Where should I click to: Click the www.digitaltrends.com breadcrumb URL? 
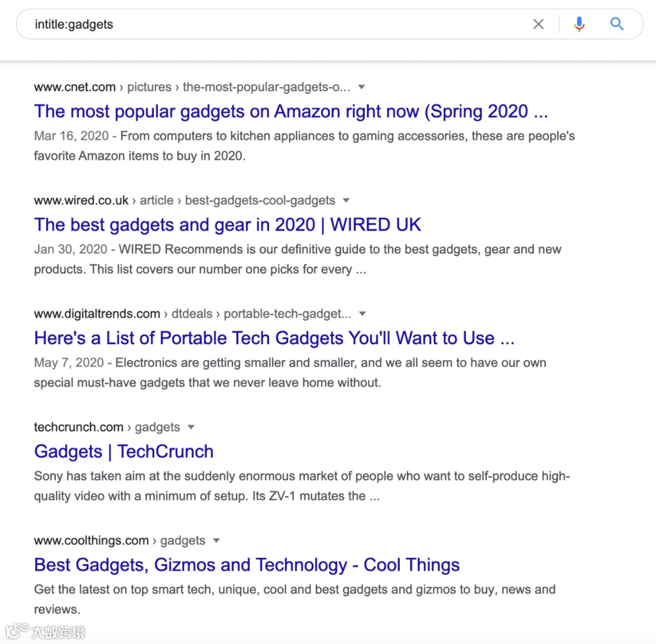click(x=97, y=314)
